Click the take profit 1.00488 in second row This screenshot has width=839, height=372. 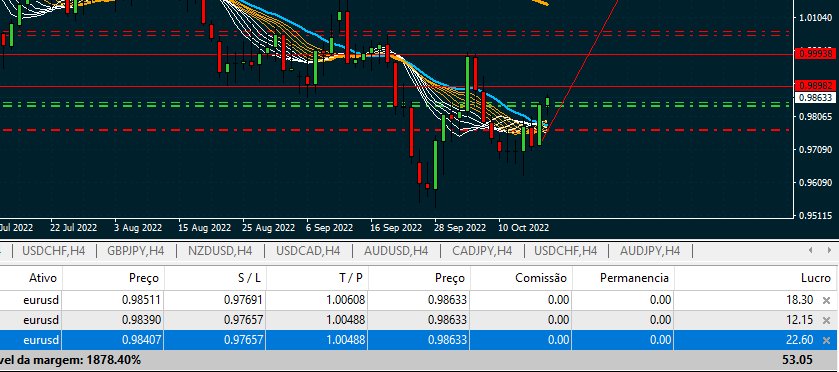346,320
